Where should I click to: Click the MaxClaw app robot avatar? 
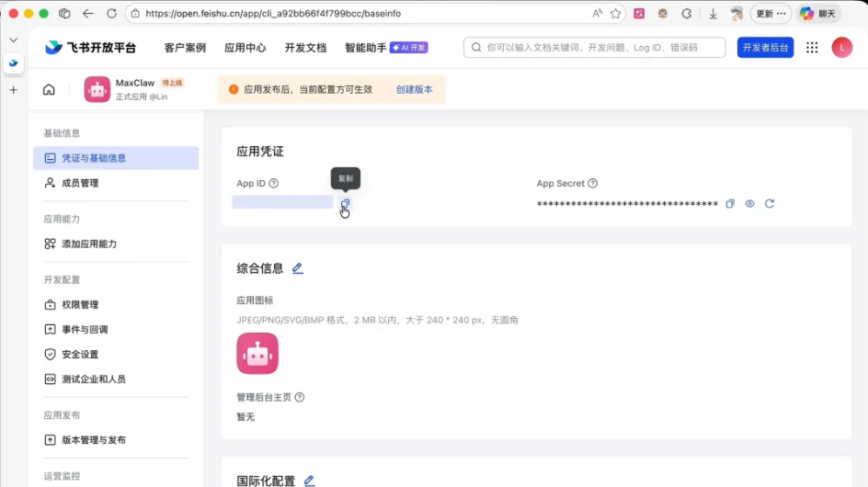click(x=97, y=90)
